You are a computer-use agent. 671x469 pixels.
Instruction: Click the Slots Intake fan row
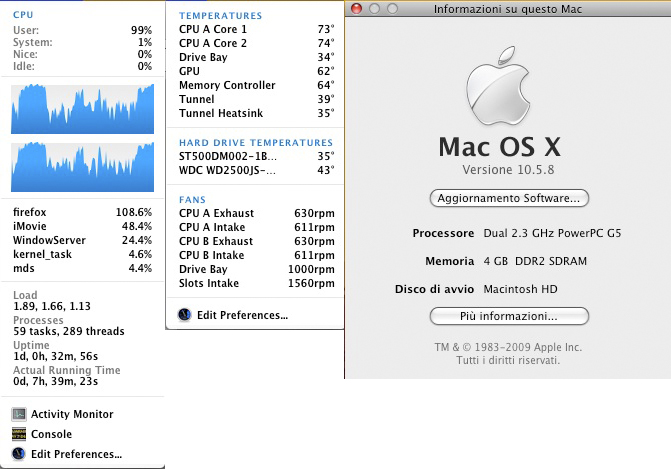point(255,283)
